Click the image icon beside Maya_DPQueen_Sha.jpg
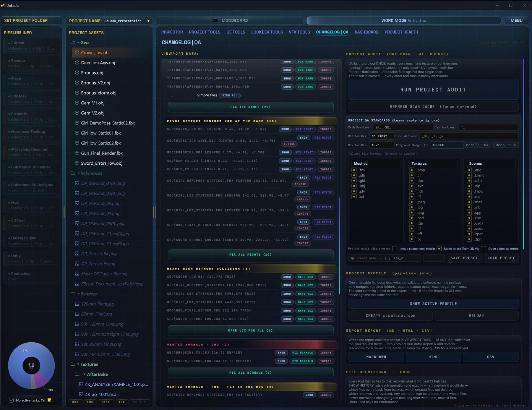The image size is (532, 410). [x=77, y=274]
